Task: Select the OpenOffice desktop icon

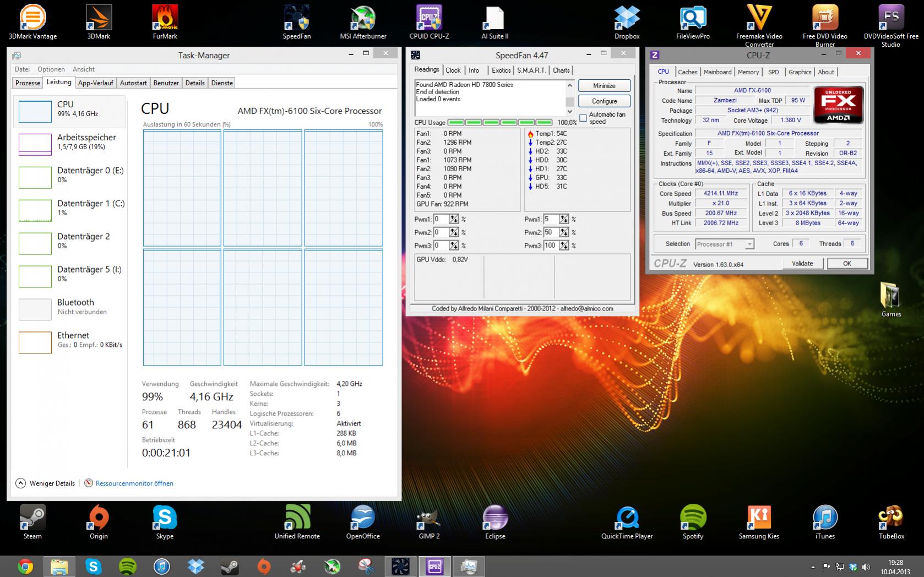Action: tap(363, 522)
